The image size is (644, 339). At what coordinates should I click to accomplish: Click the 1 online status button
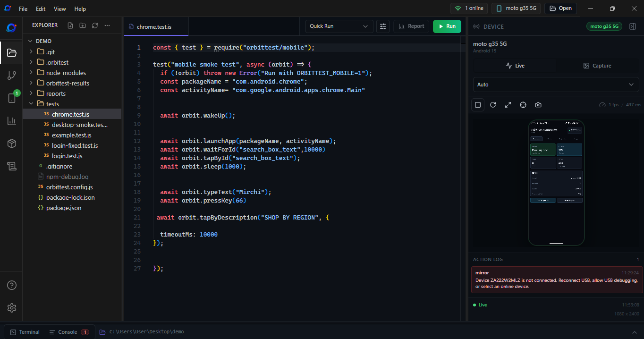coord(469,8)
